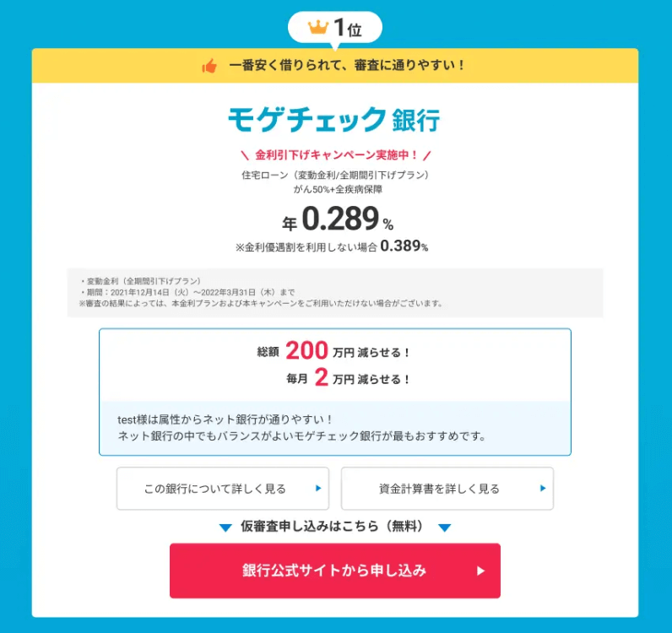Click left blue triangle beside 仮審査申し込みはこちら

[225, 527]
